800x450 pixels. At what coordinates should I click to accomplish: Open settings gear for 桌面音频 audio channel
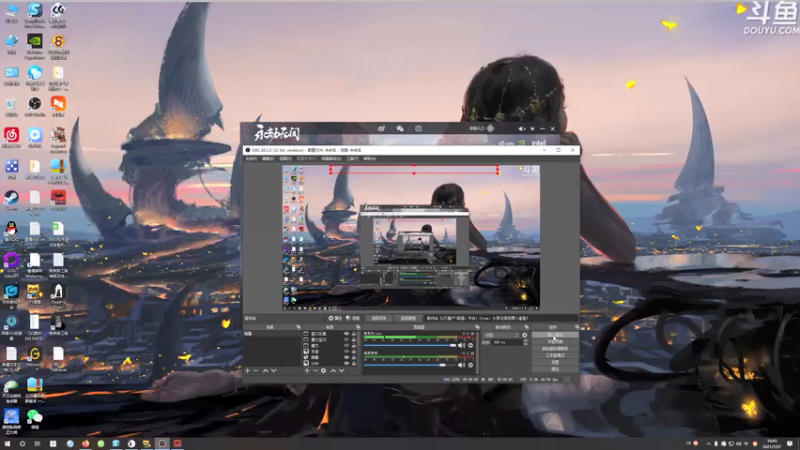[x=470, y=365]
